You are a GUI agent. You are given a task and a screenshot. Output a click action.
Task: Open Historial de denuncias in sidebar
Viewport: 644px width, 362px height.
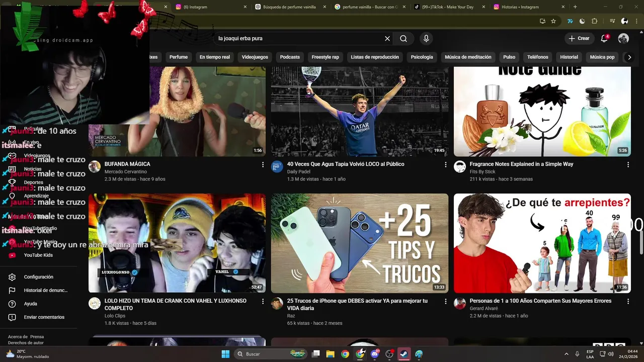point(38,290)
